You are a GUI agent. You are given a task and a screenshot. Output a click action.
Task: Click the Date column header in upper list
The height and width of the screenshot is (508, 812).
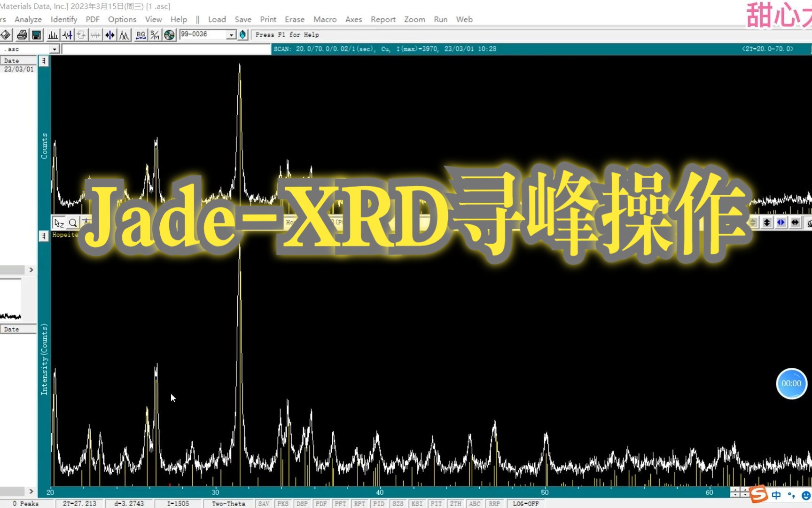point(18,61)
